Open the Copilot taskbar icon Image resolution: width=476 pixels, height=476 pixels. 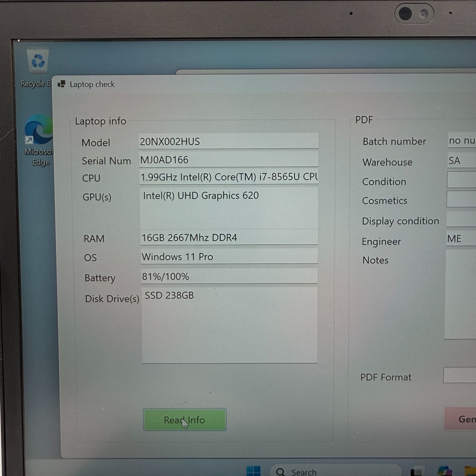(445, 471)
